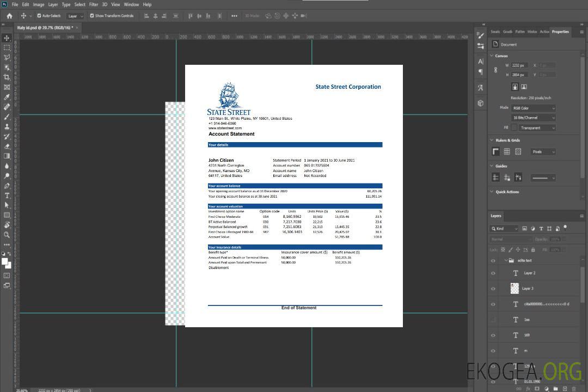Open the Glyphs panel icon
The height and width of the screenshot is (392, 588).
coord(480,88)
